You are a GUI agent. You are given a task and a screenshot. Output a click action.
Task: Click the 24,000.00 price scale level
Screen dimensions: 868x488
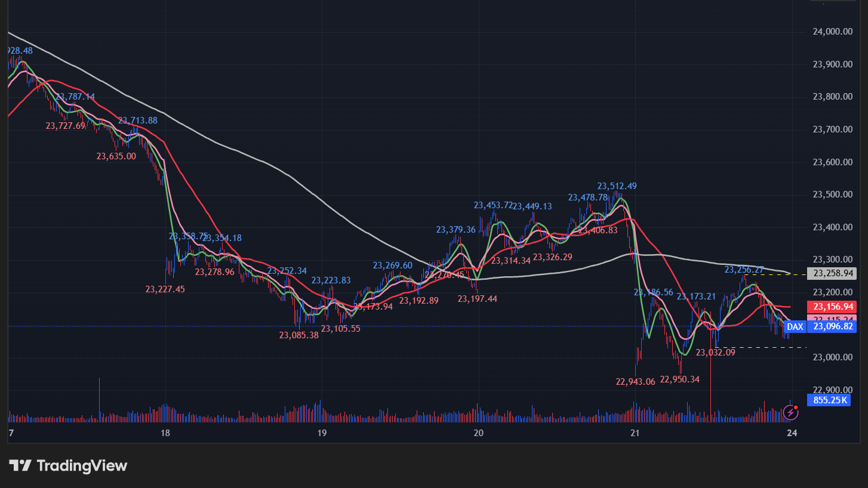pyautogui.click(x=833, y=32)
